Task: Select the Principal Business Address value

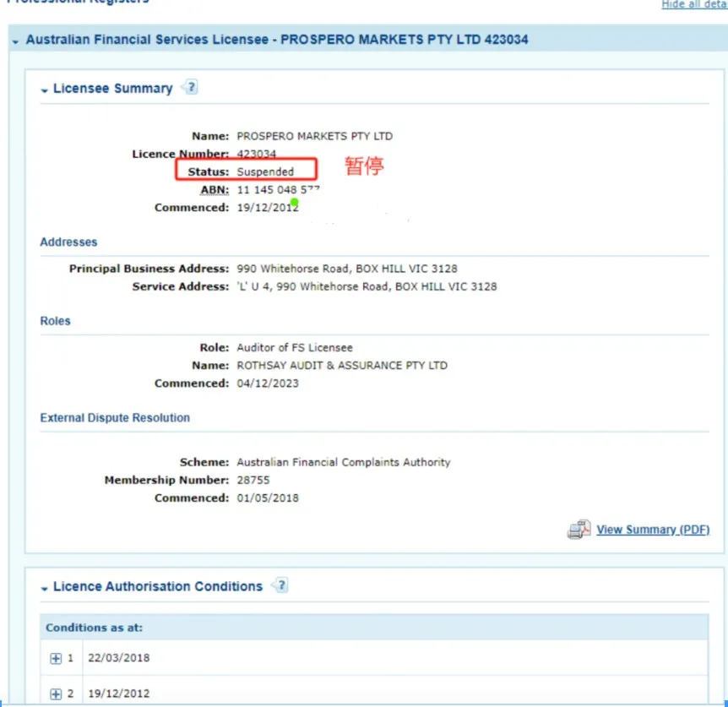Action: [x=347, y=269]
